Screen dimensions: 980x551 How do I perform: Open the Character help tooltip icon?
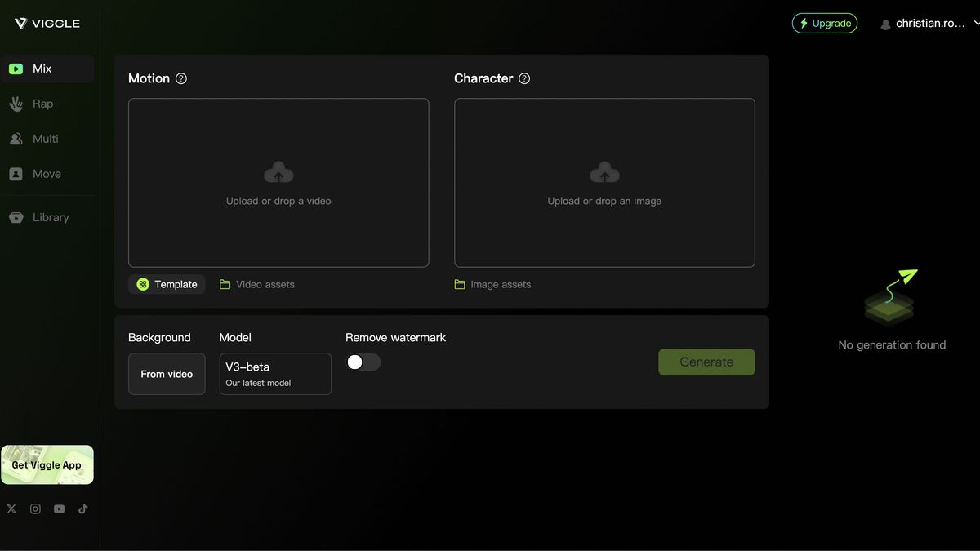pyautogui.click(x=524, y=78)
